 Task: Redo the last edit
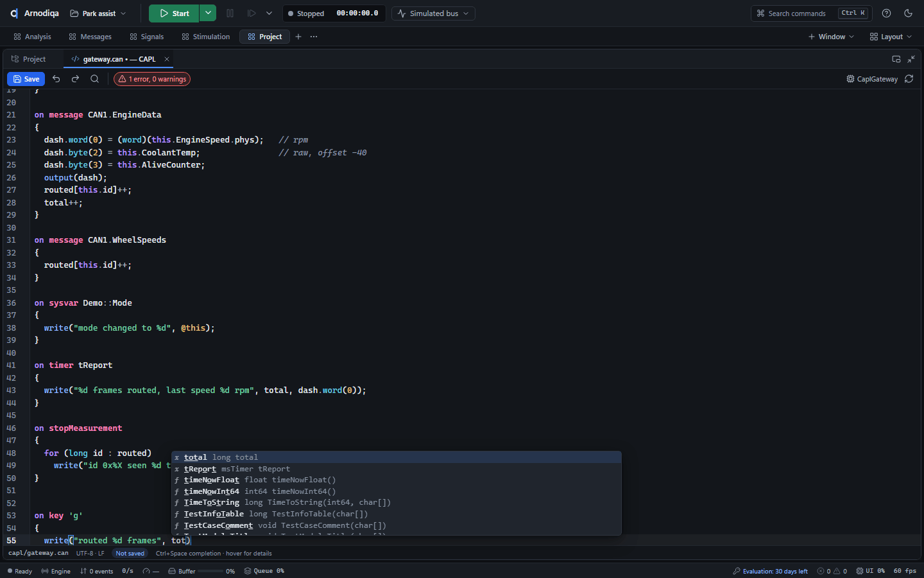(x=75, y=79)
